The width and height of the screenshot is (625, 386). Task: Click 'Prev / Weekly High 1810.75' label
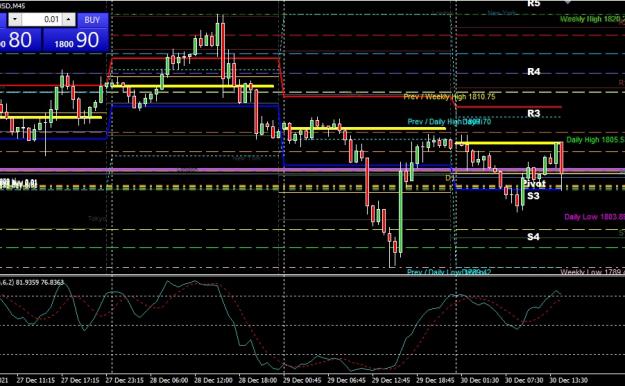pos(449,97)
